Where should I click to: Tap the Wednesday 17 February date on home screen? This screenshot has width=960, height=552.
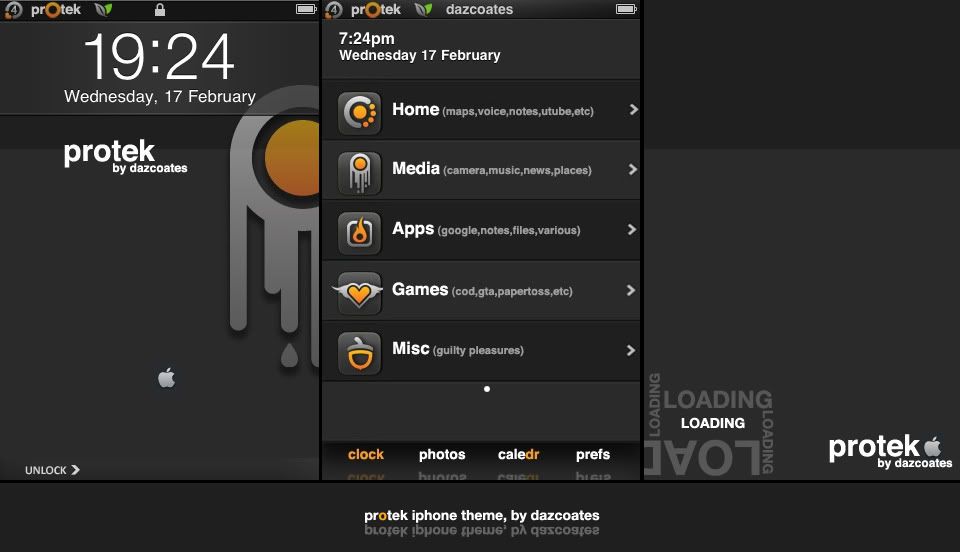pyautogui.click(x=420, y=55)
